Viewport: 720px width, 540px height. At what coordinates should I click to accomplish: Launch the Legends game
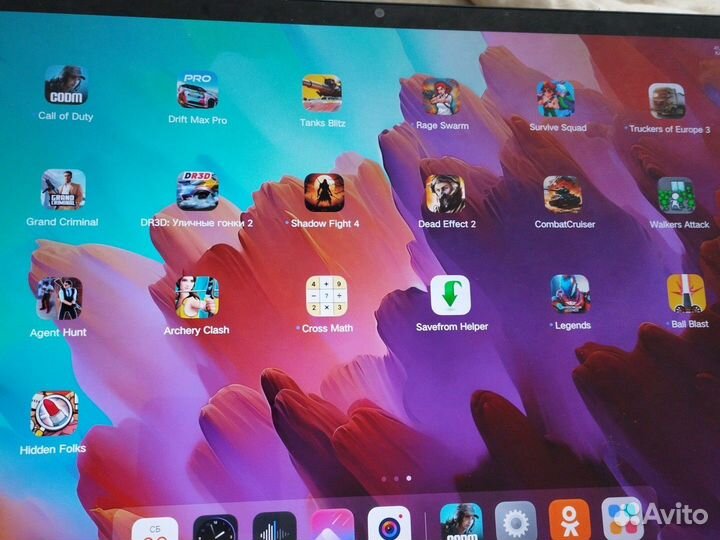570,294
